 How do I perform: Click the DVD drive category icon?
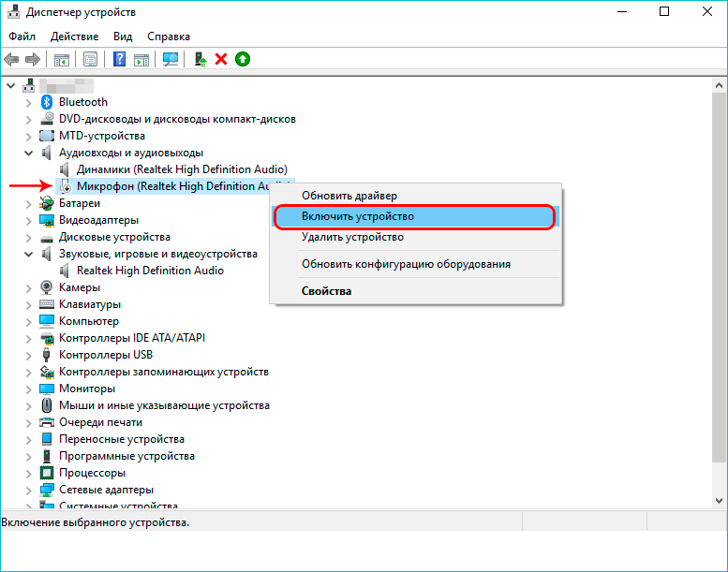click(47, 119)
